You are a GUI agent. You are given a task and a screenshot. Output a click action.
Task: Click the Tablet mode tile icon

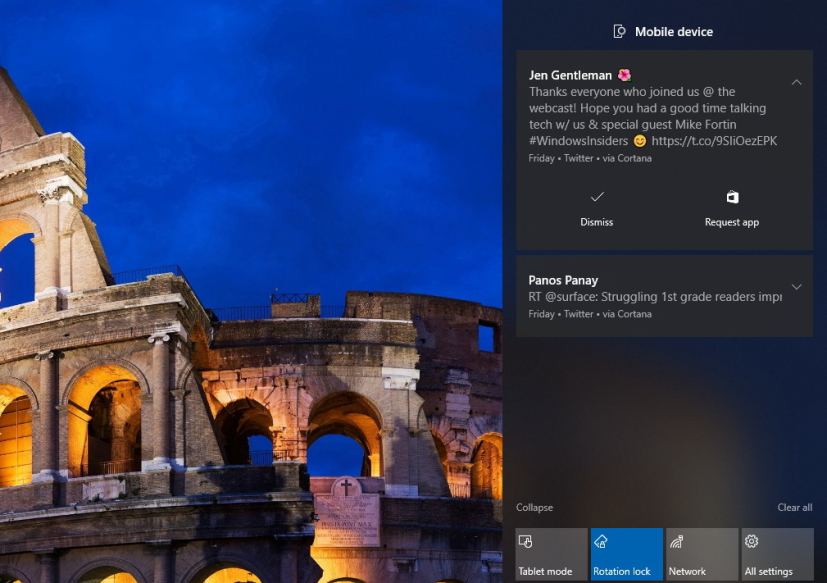point(525,542)
